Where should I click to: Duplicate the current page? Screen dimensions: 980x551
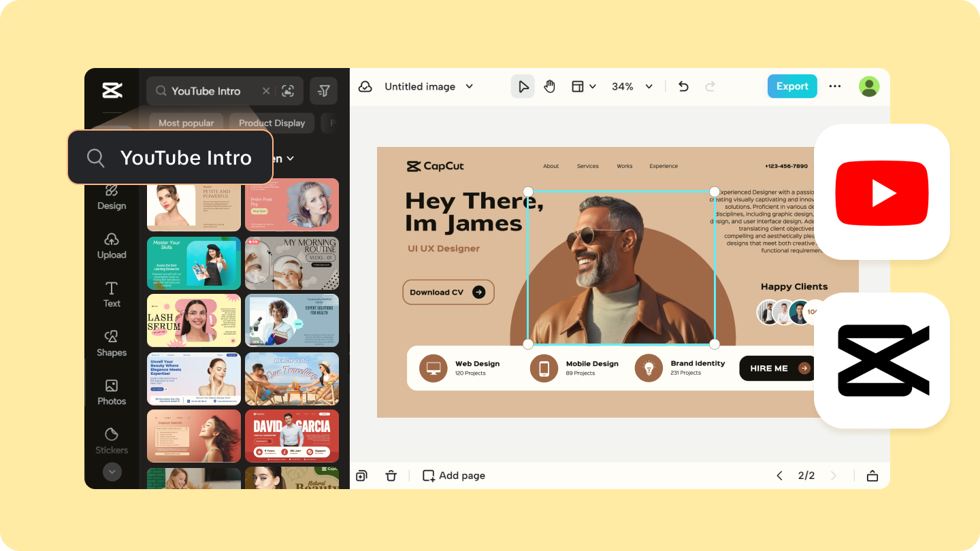click(x=362, y=475)
